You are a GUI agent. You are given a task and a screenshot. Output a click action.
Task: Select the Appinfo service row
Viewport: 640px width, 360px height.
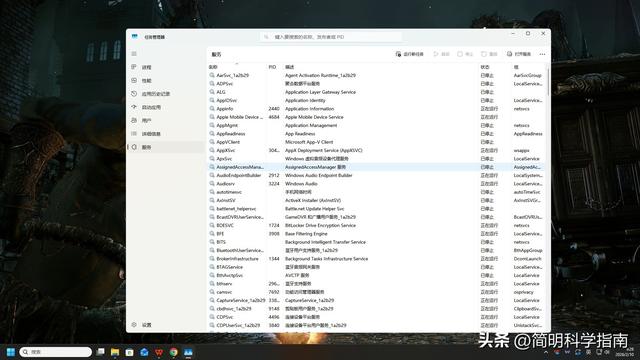pyautogui.click(x=376, y=109)
